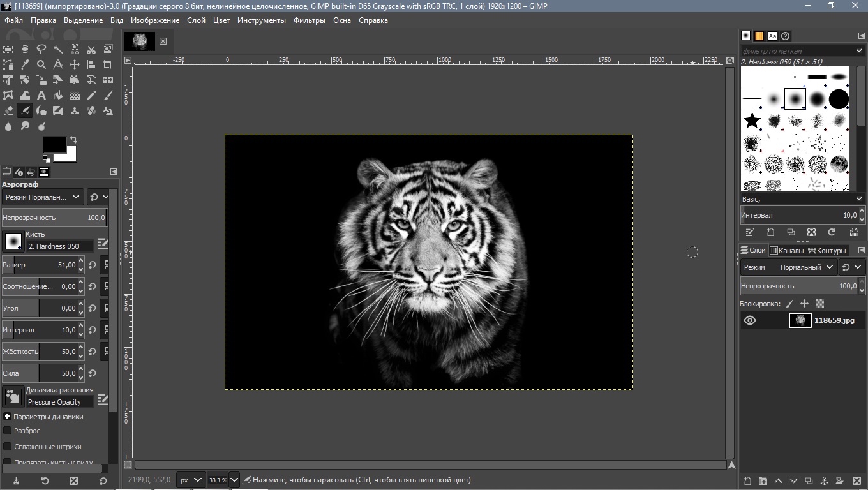This screenshot has height=490, width=868.
Task: Open the Фильтры menu
Action: point(309,20)
